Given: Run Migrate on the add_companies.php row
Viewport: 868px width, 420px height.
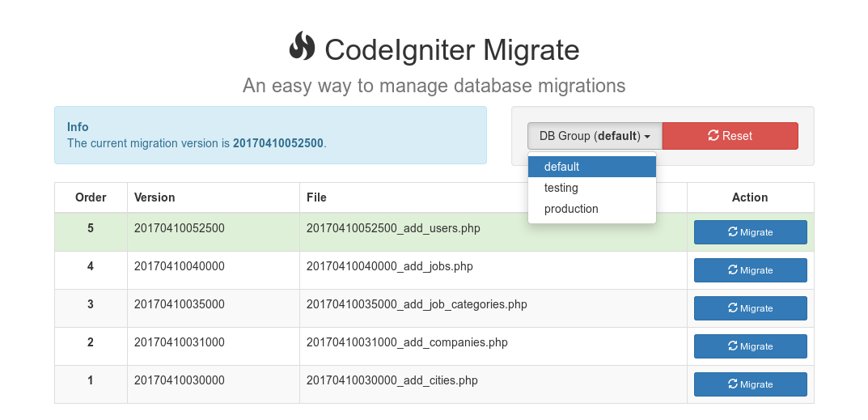Looking at the screenshot, I should tap(750, 346).
